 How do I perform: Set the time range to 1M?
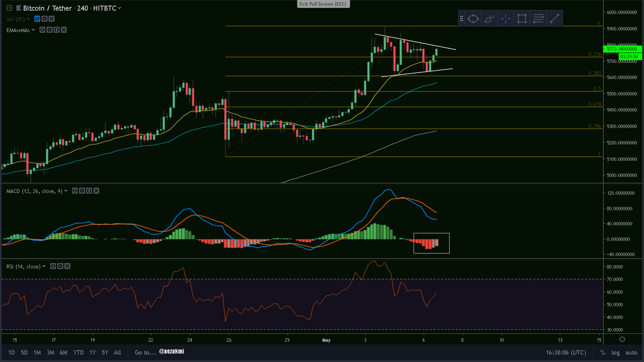37,352
